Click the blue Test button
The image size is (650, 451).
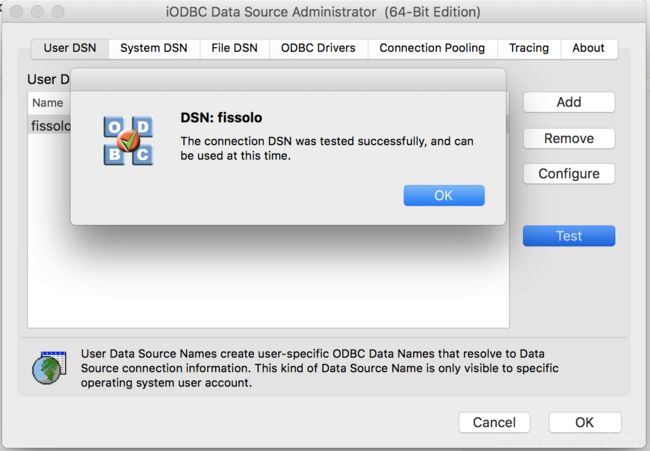(x=569, y=236)
